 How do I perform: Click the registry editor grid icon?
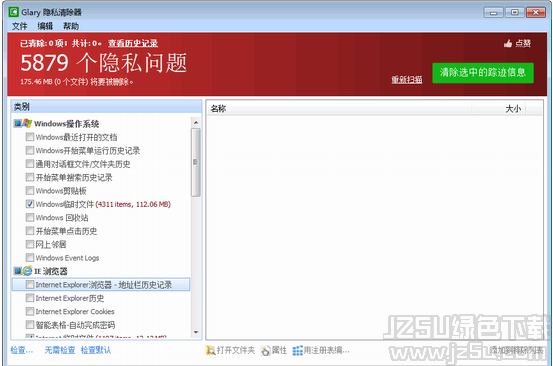pyautogui.click(x=298, y=350)
